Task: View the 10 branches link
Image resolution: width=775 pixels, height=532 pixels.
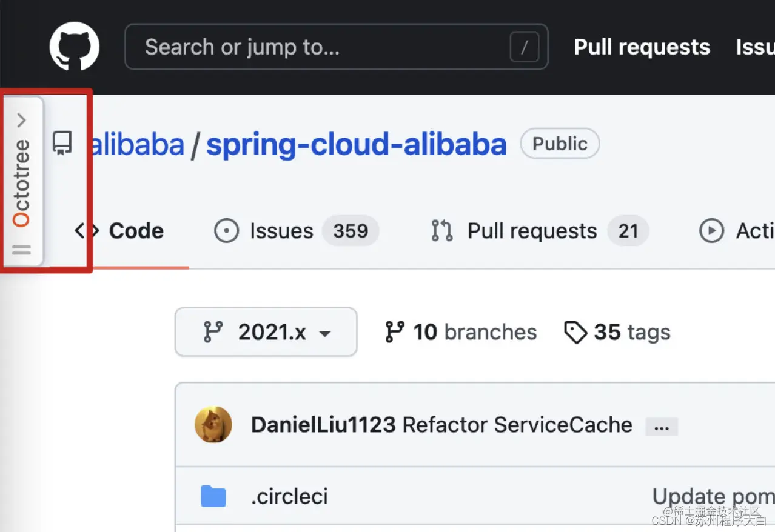Action: coord(461,332)
